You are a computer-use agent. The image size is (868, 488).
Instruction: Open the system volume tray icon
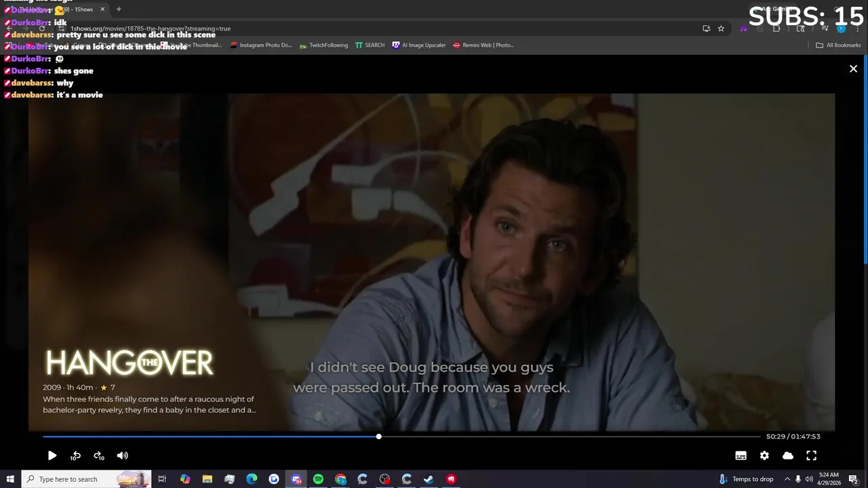809,479
